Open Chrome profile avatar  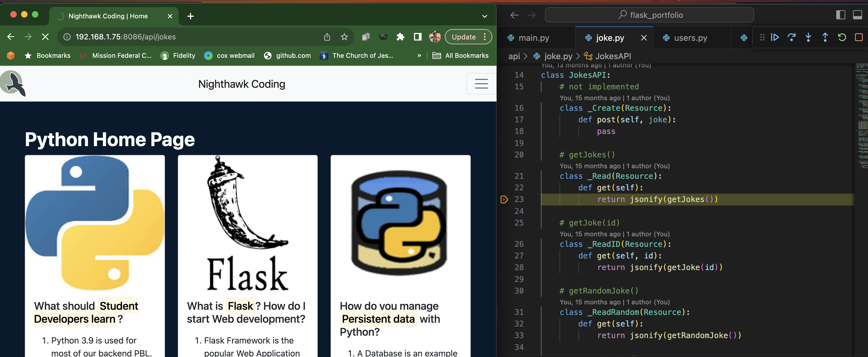tap(435, 37)
